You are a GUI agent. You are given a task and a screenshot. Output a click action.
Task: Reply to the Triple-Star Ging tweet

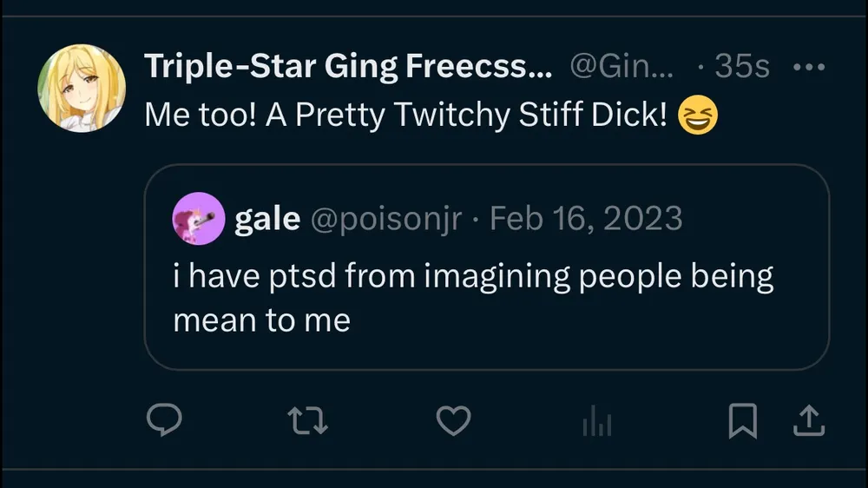coord(162,421)
